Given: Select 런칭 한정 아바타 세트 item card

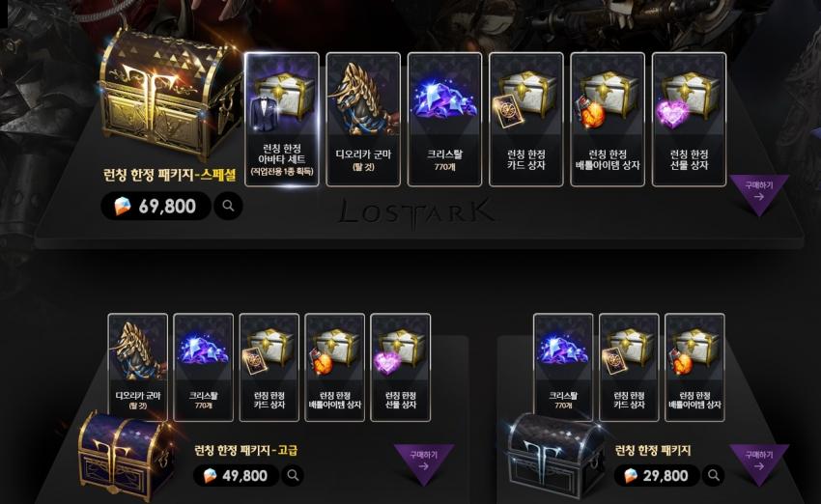Looking at the screenshot, I should (x=282, y=120).
